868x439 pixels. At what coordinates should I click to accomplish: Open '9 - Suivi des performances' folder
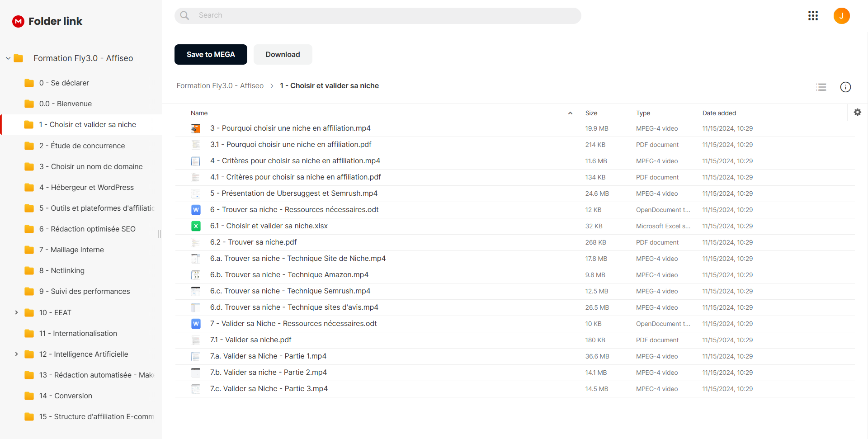[x=85, y=291]
